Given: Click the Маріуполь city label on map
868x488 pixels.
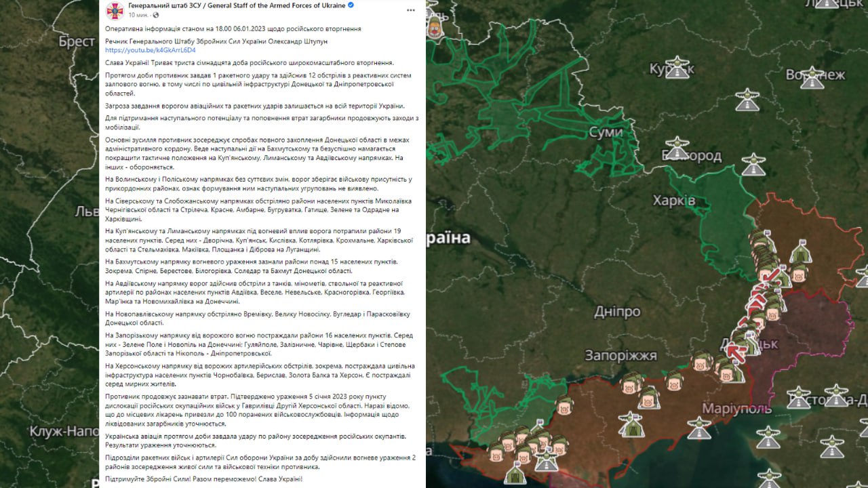Looking at the screenshot, I should 736,409.
